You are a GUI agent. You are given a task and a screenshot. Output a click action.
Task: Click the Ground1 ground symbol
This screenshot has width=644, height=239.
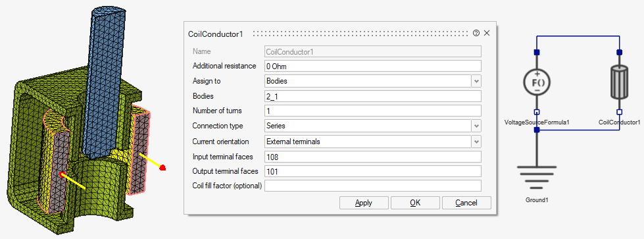[537, 177]
